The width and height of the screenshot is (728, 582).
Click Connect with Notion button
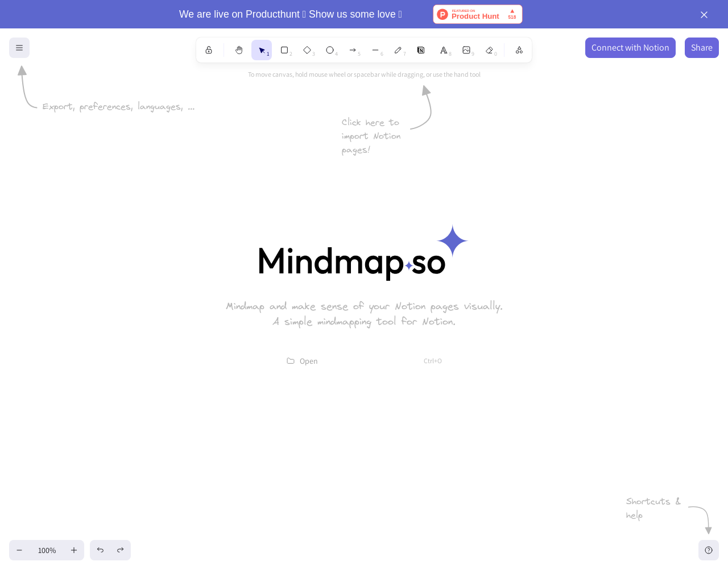pos(630,48)
